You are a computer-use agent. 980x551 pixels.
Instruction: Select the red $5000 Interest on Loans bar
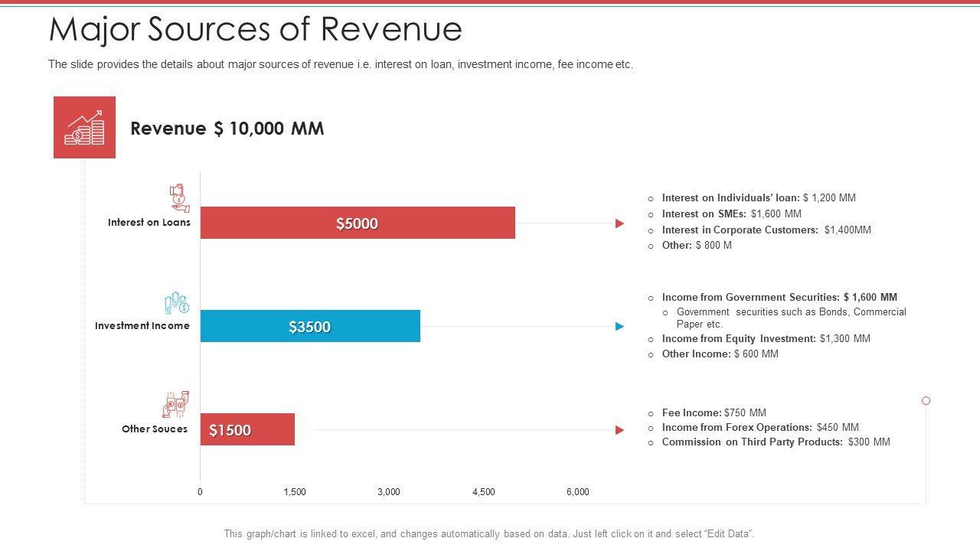click(x=358, y=223)
